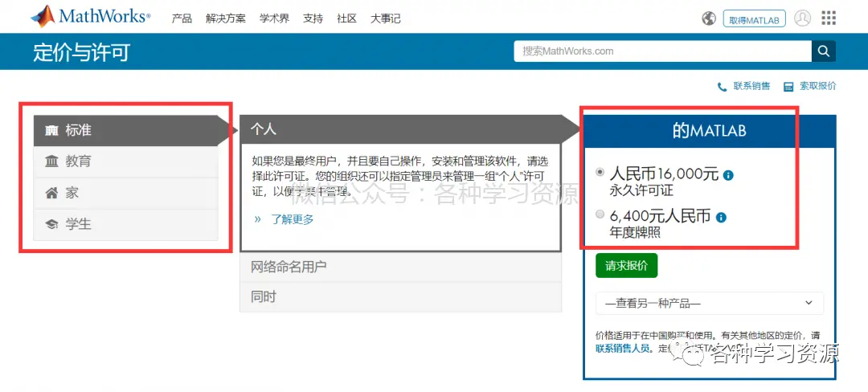
Task: Expand the 同时 license section
Action: (401, 297)
